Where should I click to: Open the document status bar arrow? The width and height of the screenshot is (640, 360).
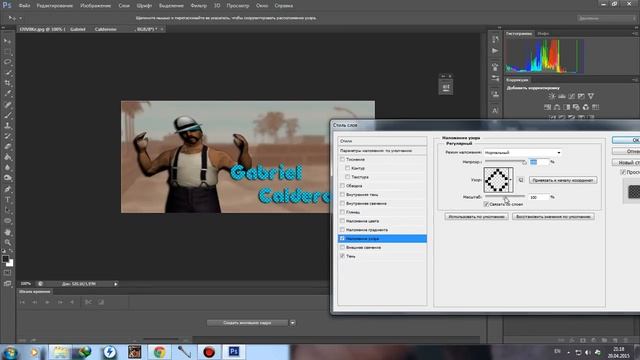coord(116,284)
